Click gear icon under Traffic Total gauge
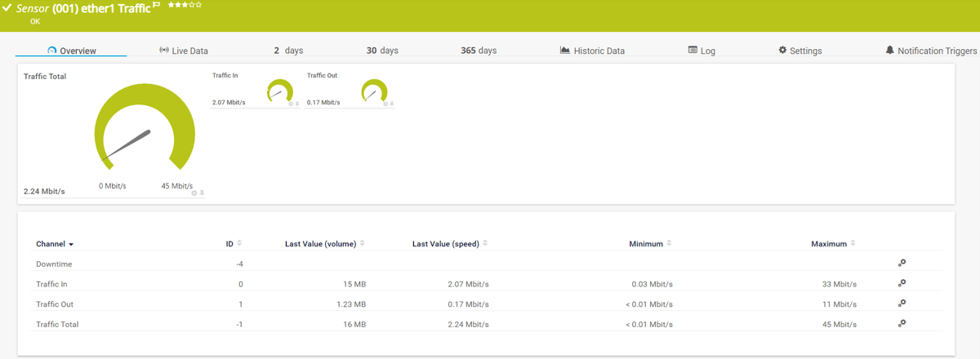Viewport: 980px width, 359px height. click(194, 193)
